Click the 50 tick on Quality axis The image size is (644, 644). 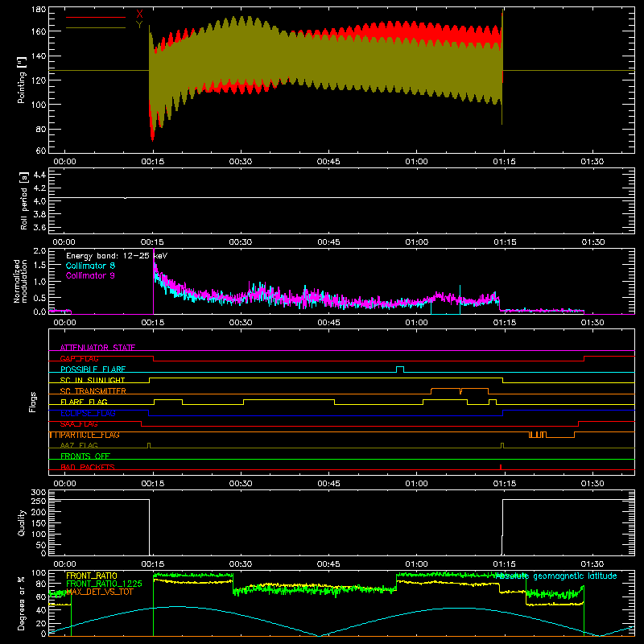pyautogui.click(x=41, y=545)
